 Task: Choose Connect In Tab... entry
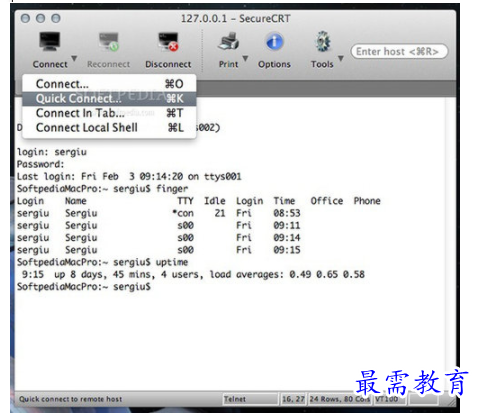point(109,113)
